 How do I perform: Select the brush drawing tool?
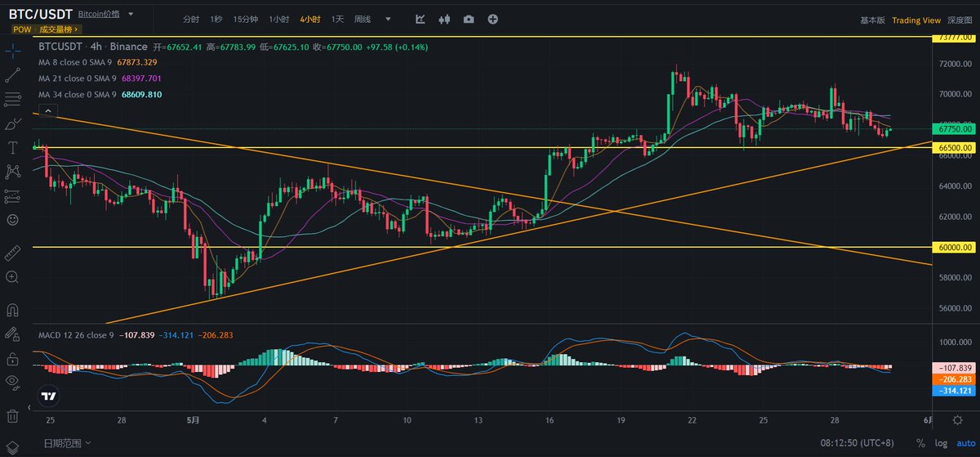tap(12, 124)
